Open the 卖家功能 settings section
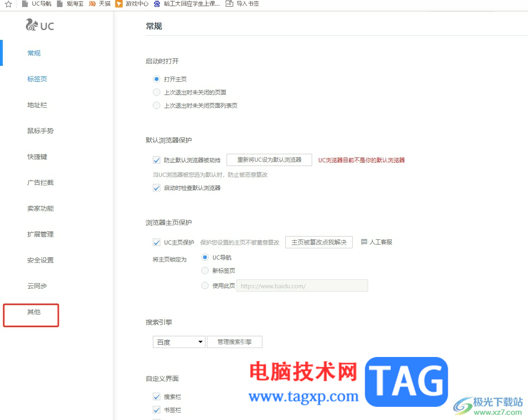This screenshot has height=420, width=528. (x=40, y=208)
